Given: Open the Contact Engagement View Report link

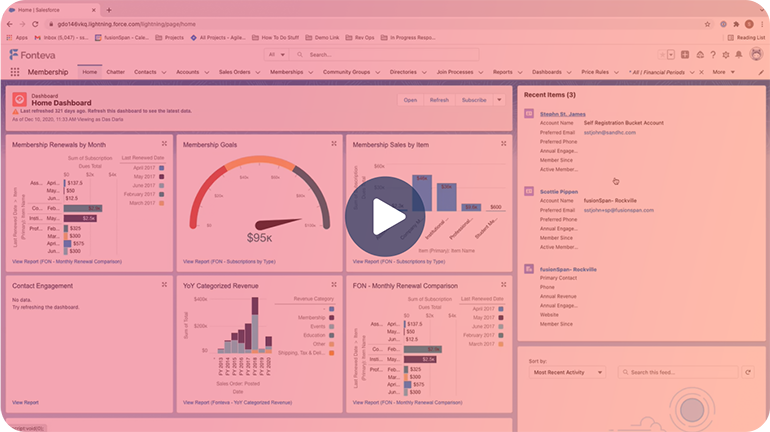Looking at the screenshot, I should (25, 403).
